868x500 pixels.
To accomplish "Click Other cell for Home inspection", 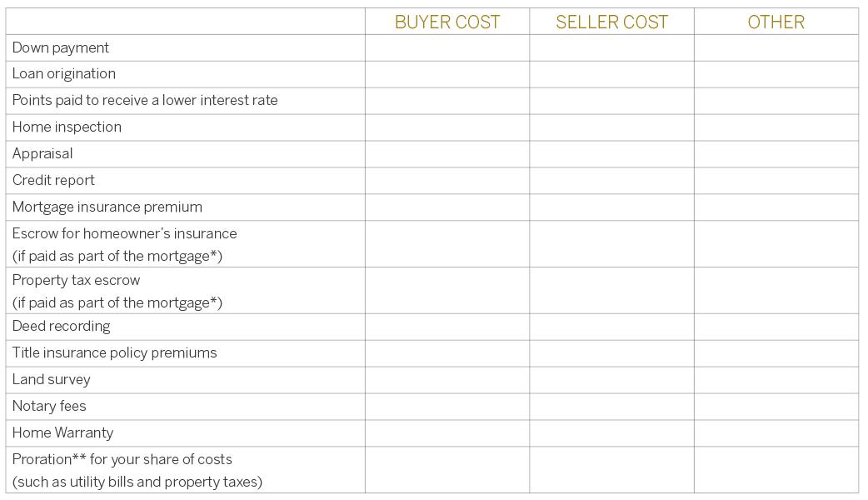I will coord(776,127).
